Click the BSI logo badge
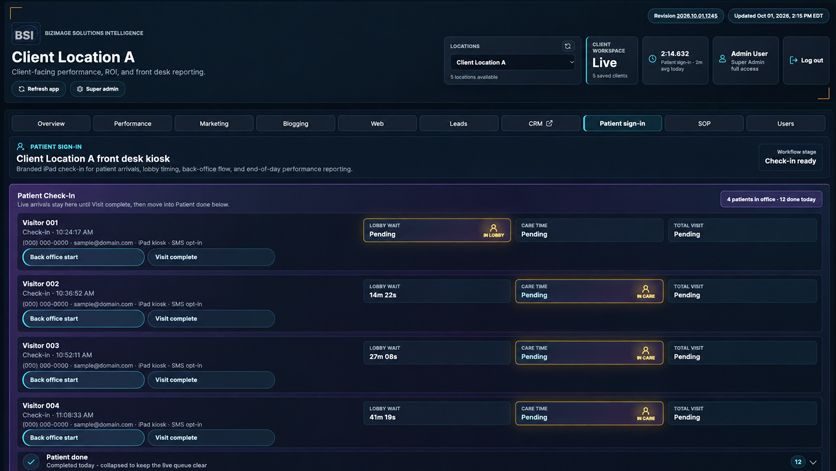836x471 pixels. [x=25, y=35]
